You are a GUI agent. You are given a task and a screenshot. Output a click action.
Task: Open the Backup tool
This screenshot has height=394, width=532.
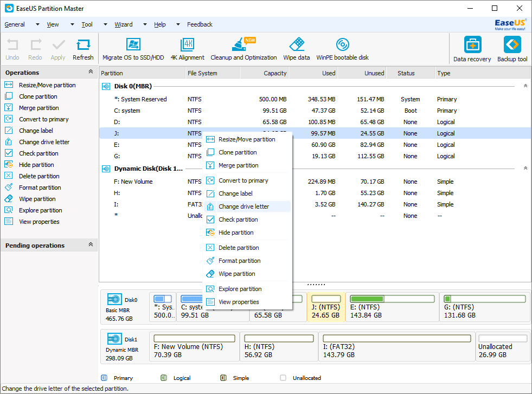coord(512,49)
